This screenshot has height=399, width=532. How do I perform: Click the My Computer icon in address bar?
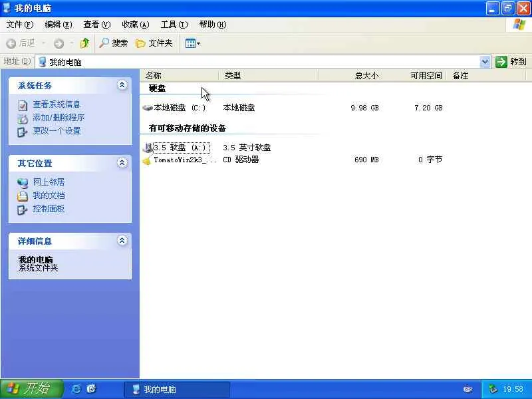(42, 62)
